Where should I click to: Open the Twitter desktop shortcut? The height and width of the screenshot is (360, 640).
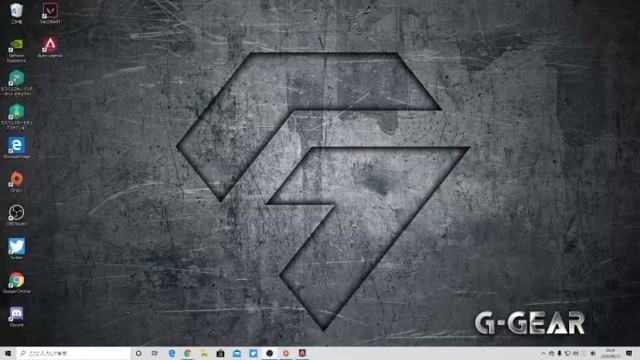(16, 249)
